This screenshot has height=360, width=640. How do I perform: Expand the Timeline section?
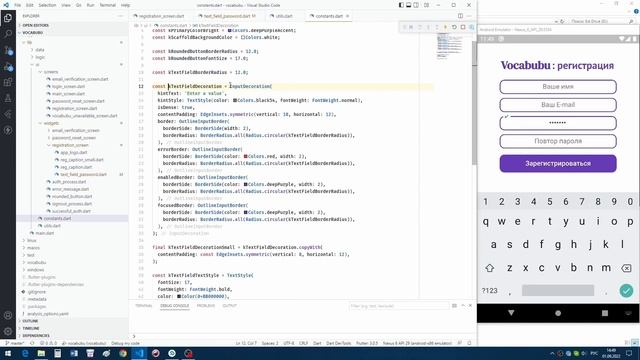pyautogui.click(x=72, y=329)
